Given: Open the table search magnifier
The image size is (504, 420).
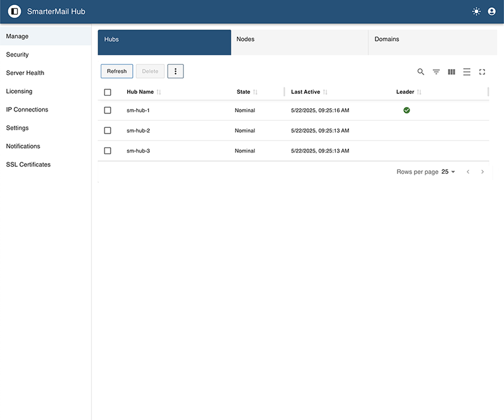Looking at the screenshot, I should pos(420,72).
